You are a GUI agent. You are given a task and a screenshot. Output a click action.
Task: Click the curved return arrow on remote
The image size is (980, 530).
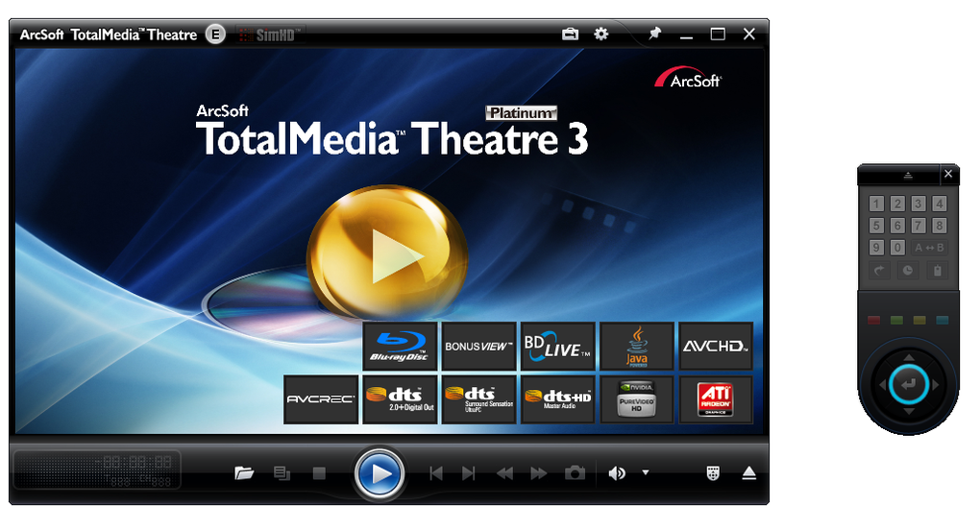[879, 271]
